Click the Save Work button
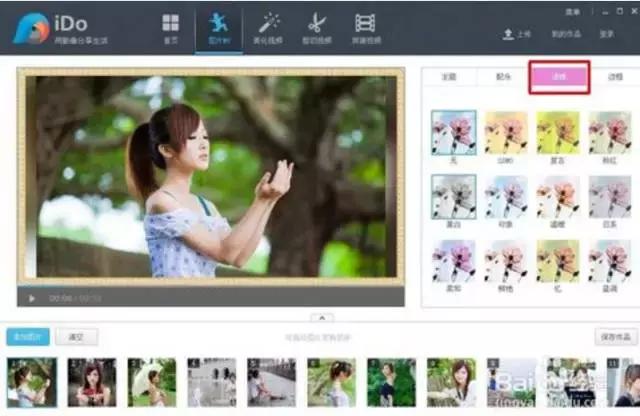The height and width of the screenshot is (416, 640). [x=616, y=337]
